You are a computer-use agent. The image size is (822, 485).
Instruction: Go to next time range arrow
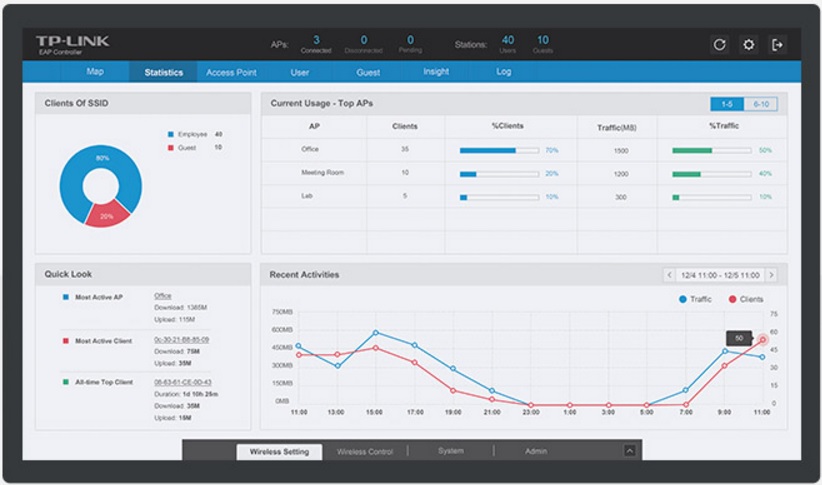pos(771,275)
